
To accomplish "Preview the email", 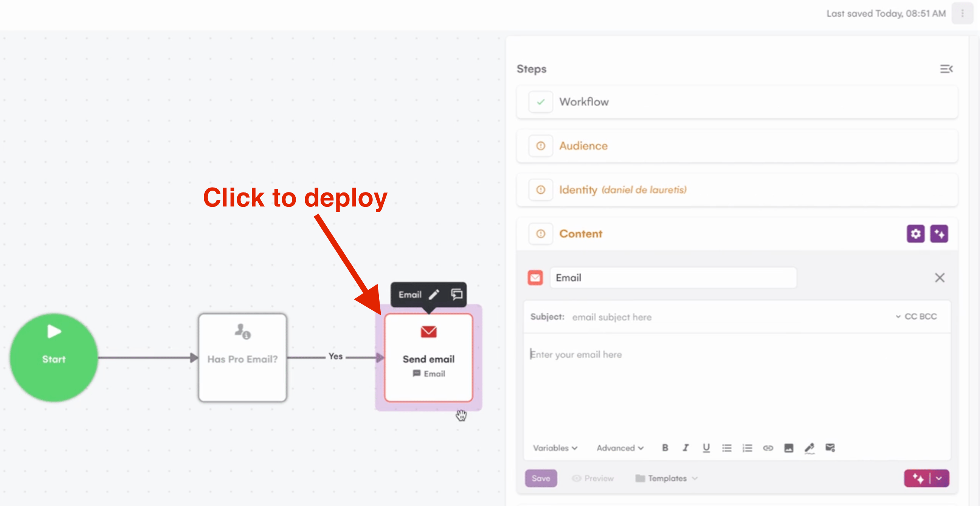I will coord(593,478).
